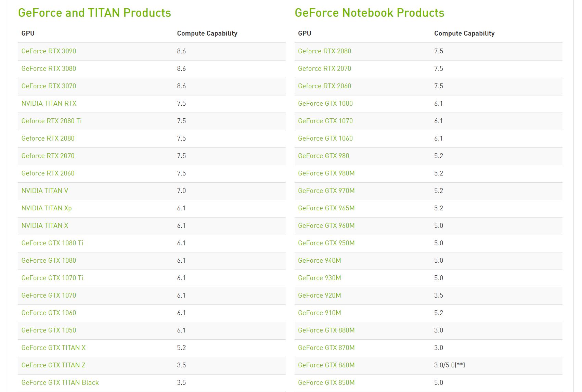Screen dimensions: 582x392
Task: Open the GeForce GTX 980M link
Action: 326,173
